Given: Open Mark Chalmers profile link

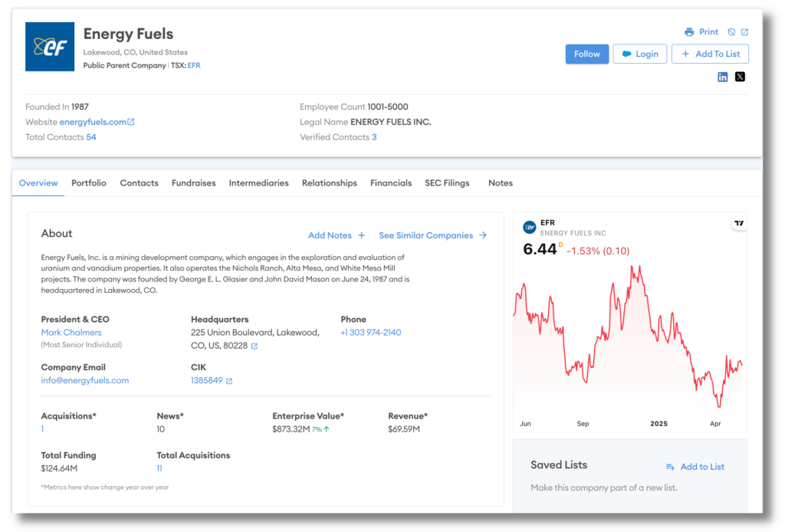Looking at the screenshot, I should point(71,333).
